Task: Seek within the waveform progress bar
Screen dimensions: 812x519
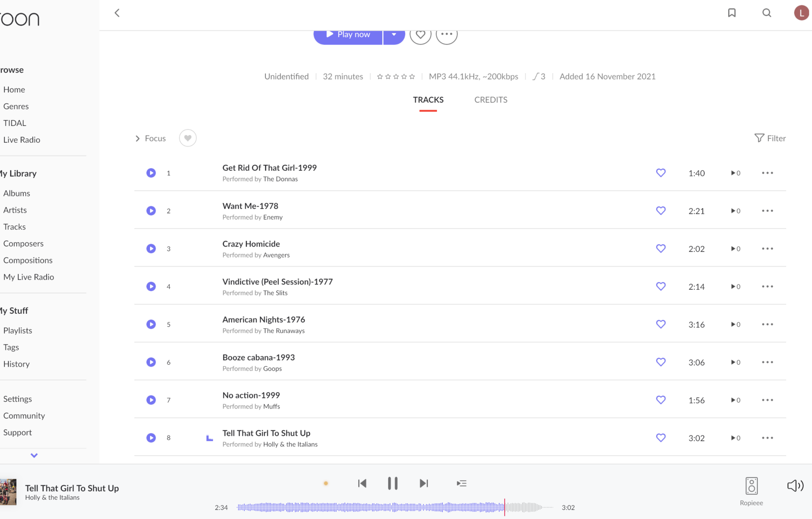Action: click(x=395, y=507)
